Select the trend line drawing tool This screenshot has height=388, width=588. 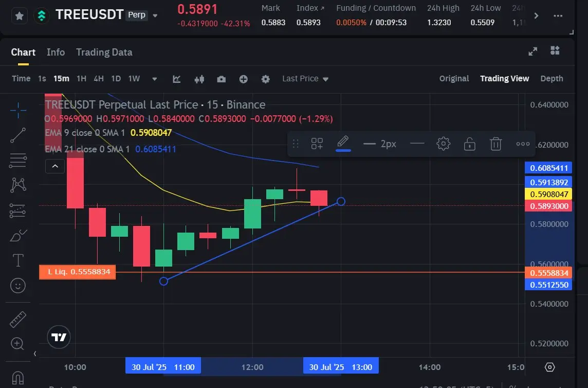(x=18, y=135)
